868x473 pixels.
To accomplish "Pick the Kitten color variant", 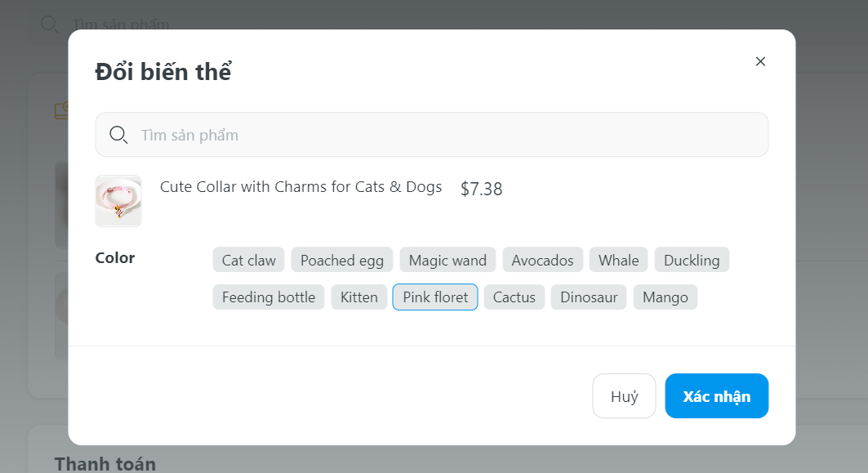I will [x=359, y=297].
